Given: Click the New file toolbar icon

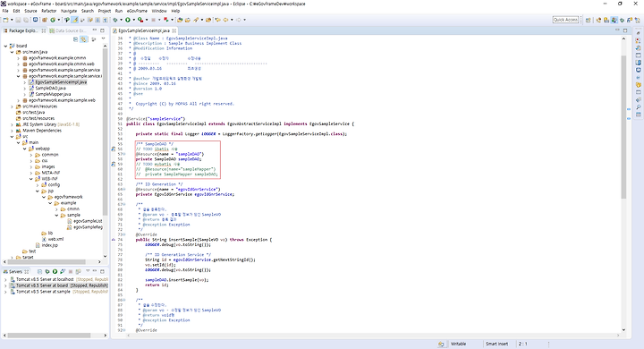Looking at the screenshot, I should (5, 20).
